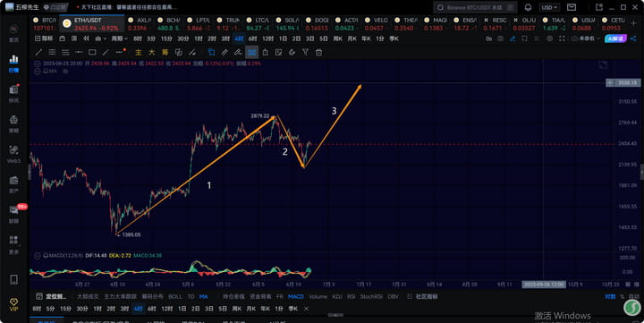Add a new ticker tab with plus
Image resolution: width=644 pixels, height=323 pixels.
pyautogui.click(x=633, y=23)
